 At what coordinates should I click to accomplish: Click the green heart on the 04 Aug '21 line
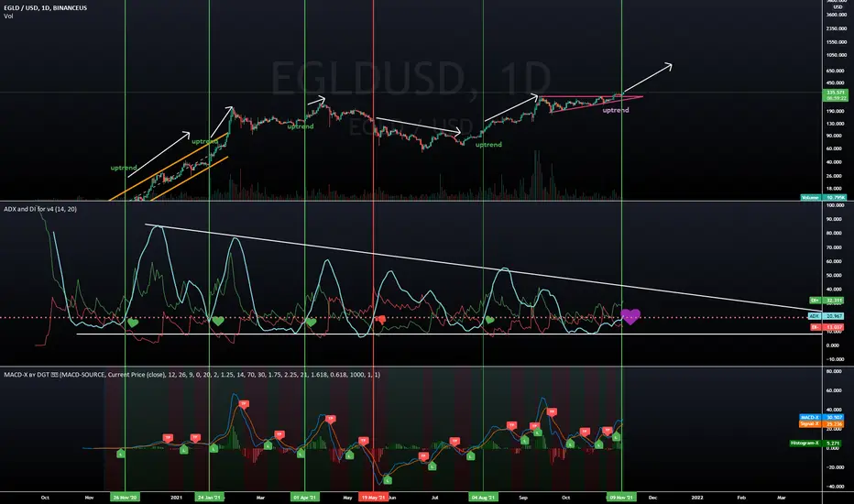point(489,320)
